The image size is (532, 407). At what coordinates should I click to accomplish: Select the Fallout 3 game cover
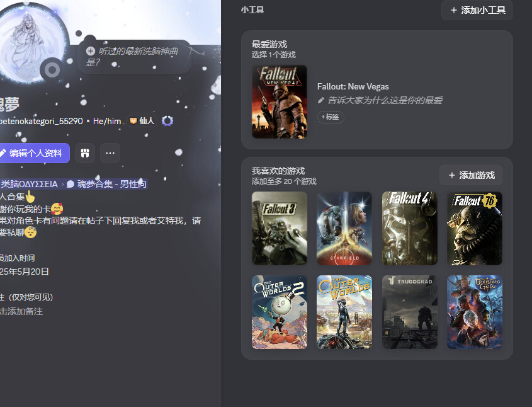280,228
